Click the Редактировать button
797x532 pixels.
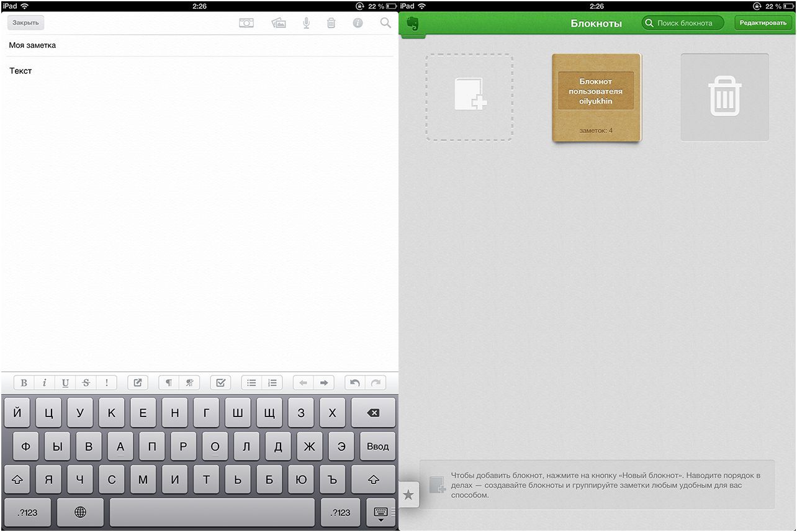[763, 23]
